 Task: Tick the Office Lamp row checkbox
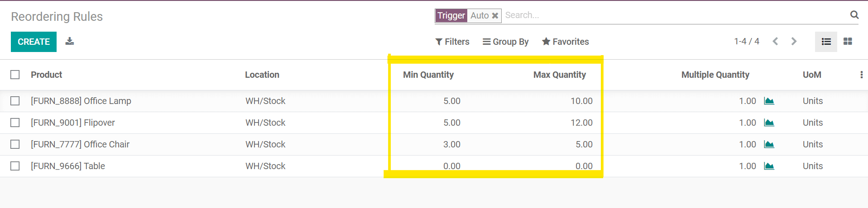(x=15, y=101)
